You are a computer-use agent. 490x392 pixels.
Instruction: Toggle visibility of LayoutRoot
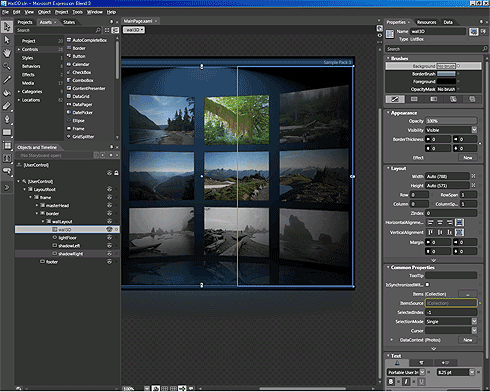[109, 189]
